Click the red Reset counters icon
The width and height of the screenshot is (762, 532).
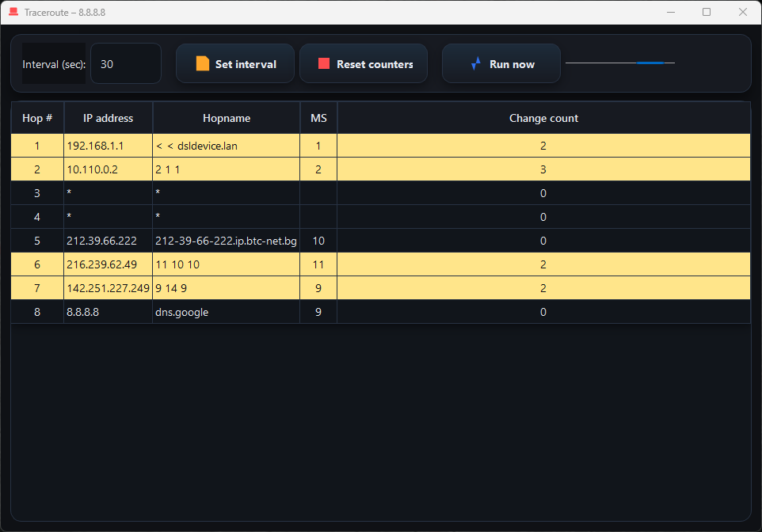point(324,64)
